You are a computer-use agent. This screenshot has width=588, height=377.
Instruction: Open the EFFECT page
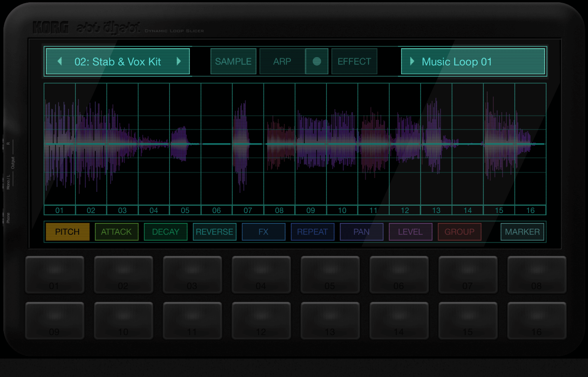coord(354,61)
